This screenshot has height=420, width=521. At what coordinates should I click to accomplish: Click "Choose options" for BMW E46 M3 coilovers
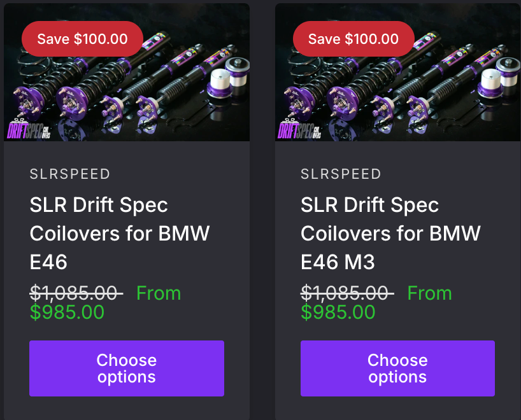pos(397,368)
